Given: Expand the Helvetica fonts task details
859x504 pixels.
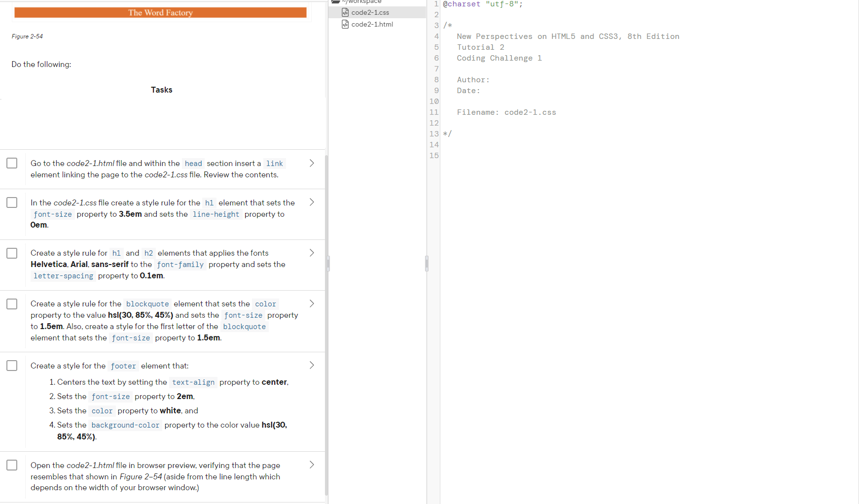Looking at the screenshot, I should [312, 252].
